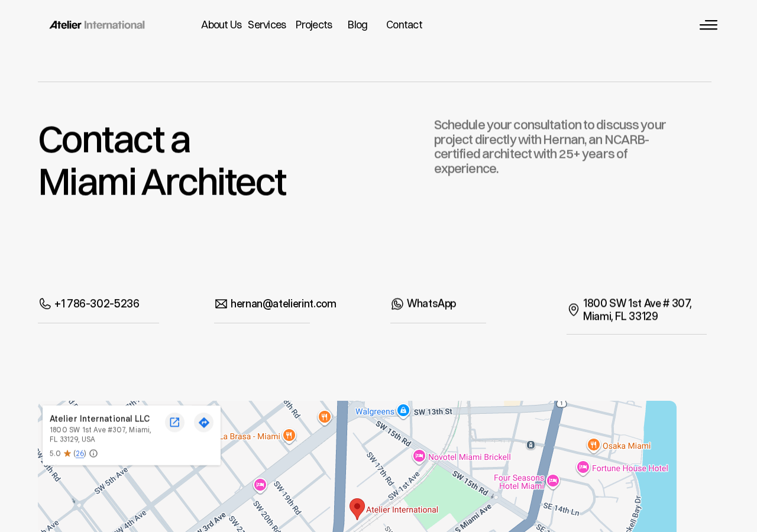This screenshot has height=532, width=757.
Task: Click the consultation description paragraph
Action: [x=550, y=147]
